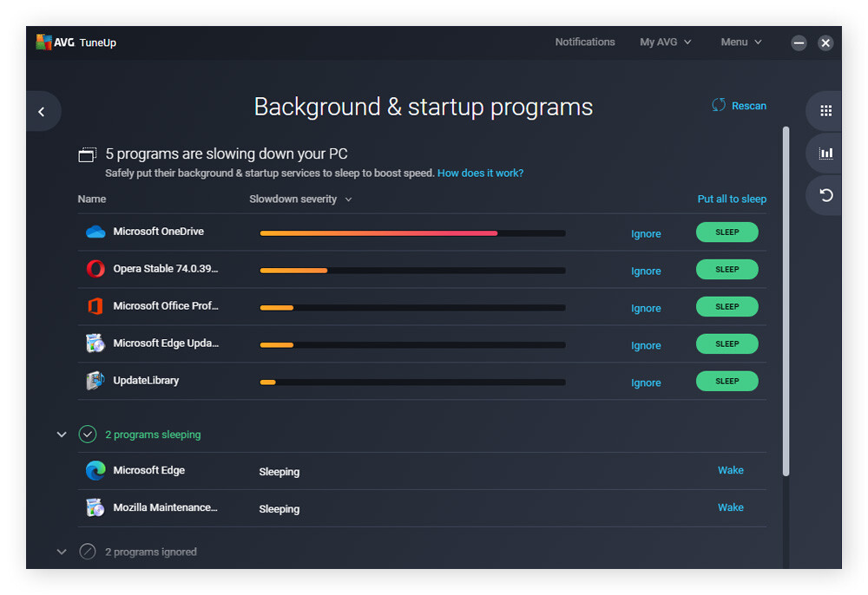Viewport: 868px width, 595px height.
Task: Open the My AVG menu
Action: point(665,42)
